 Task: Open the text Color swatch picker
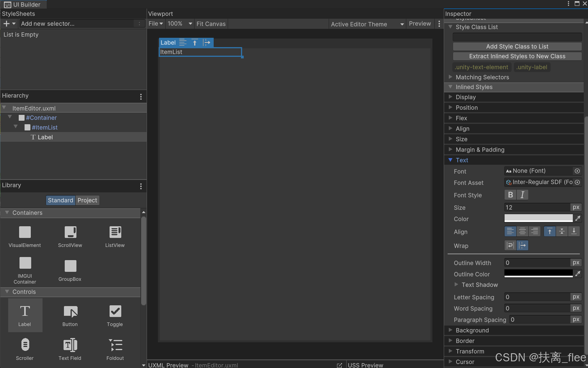click(538, 218)
